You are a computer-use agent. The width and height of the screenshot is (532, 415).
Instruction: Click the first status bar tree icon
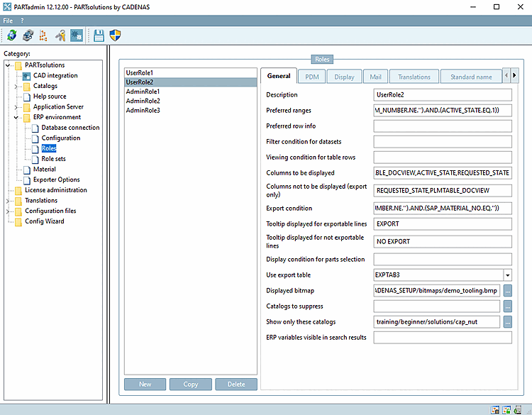(x=495, y=410)
